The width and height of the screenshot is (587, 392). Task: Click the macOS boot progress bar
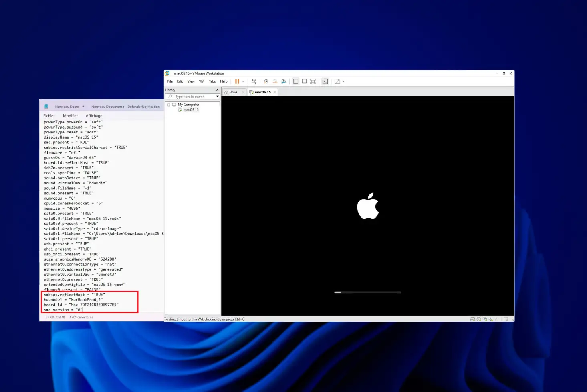(x=368, y=293)
